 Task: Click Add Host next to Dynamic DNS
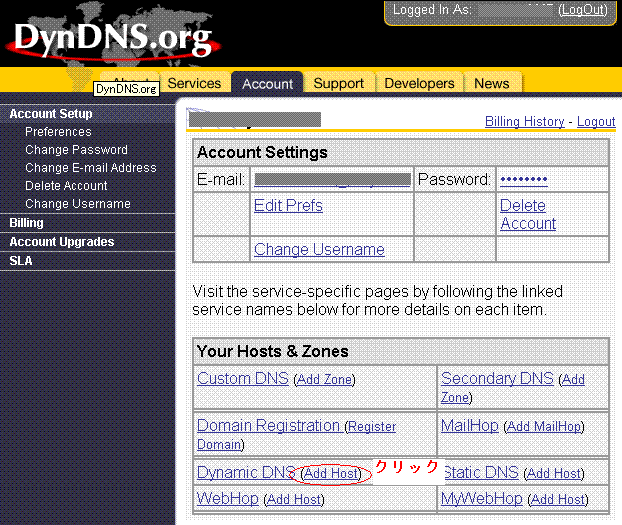coord(331,473)
